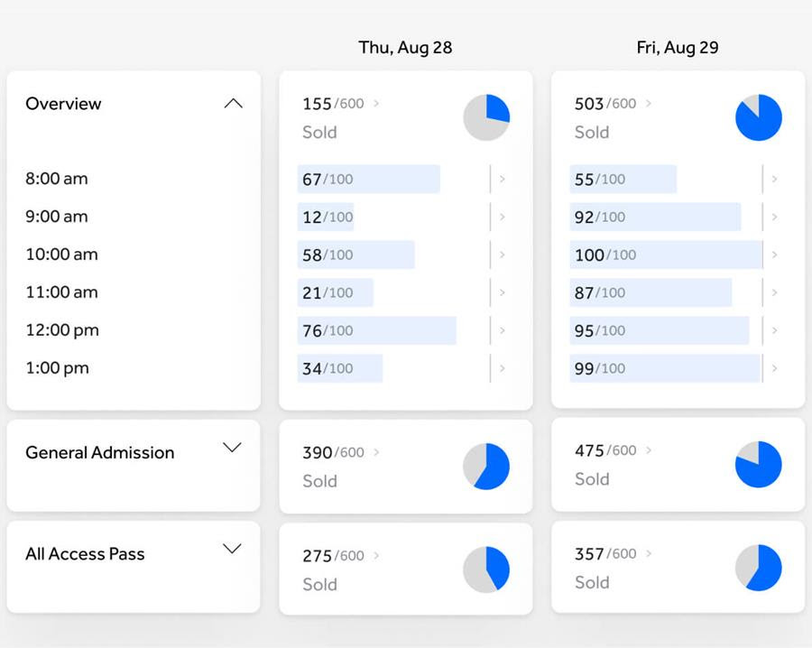Image resolution: width=812 pixels, height=648 pixels.
Task: Click Fri General Admission pie chart
Action: [759, 465]
